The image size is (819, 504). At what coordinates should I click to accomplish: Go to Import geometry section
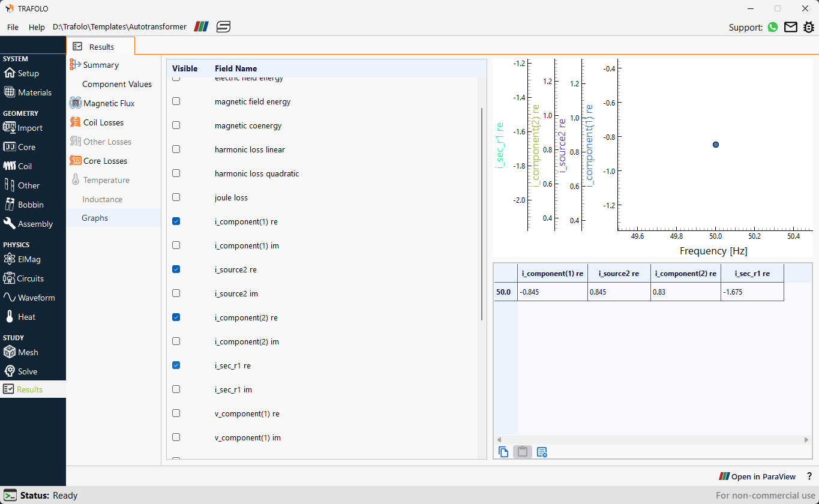point(23,128)
